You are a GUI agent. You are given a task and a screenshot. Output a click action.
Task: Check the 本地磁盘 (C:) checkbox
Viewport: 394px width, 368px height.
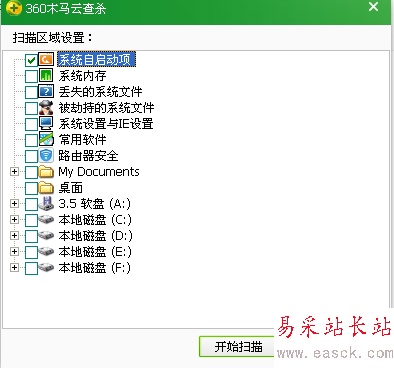[x=31, y=220]
